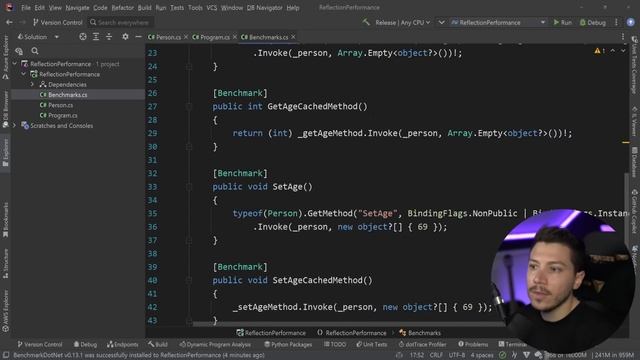Screen dimensions: 640x360
Task: Open the VCS menu
Action: (212, 7)
